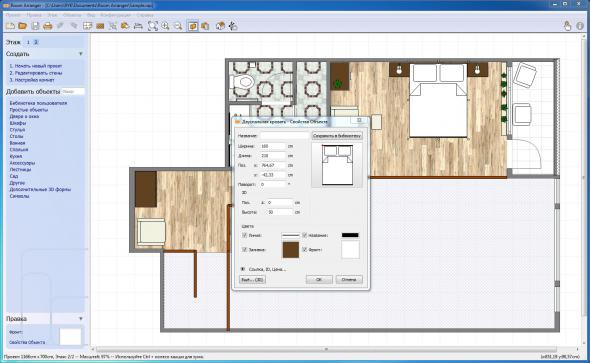Open the Шкафы object category
This screenshot has height=363, width=590.
(18, 123)
